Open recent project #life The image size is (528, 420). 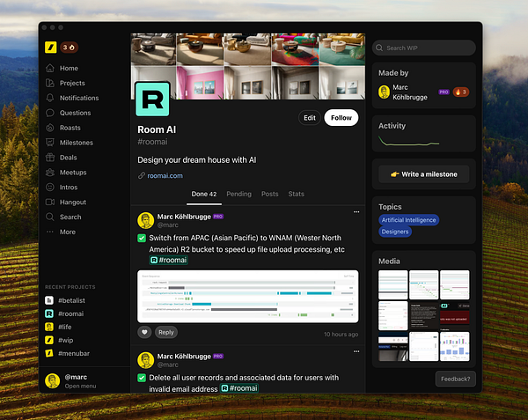pos(58,327)
